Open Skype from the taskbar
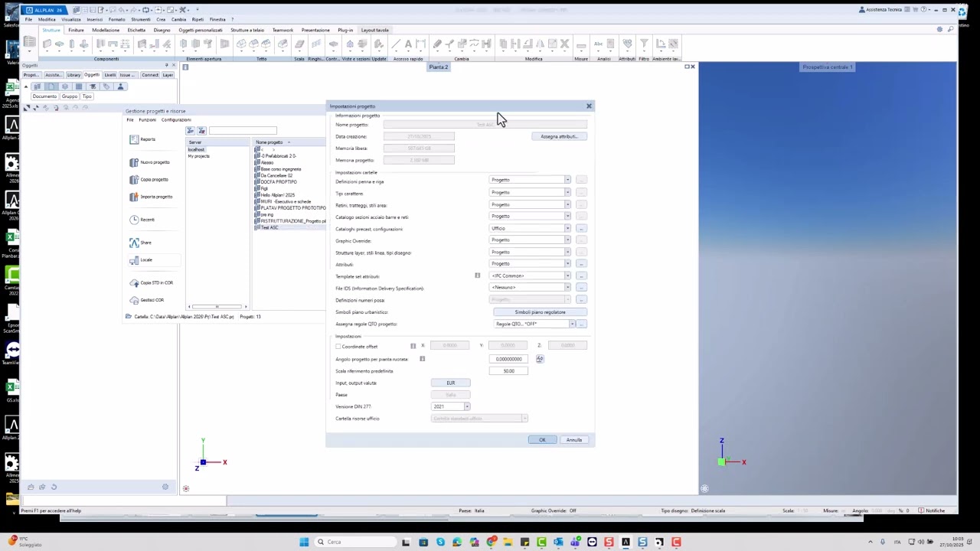This screenshot has height=551, width=980. point(440,542)
